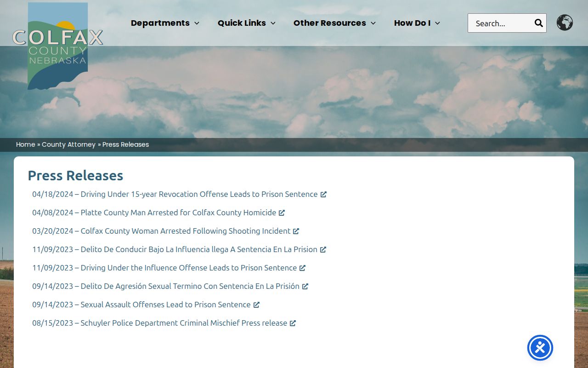The height and width of the screenshot is (368, 588).
Task: Open the 11/09/2023 Driving Under the Influence release
Action: pos(169,268)
